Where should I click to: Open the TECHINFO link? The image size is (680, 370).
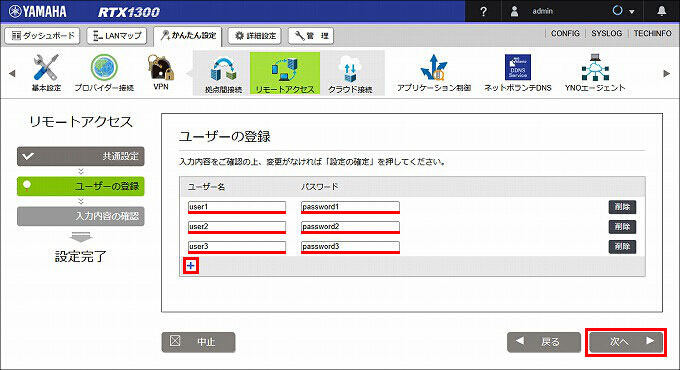(x=653, y=33)
